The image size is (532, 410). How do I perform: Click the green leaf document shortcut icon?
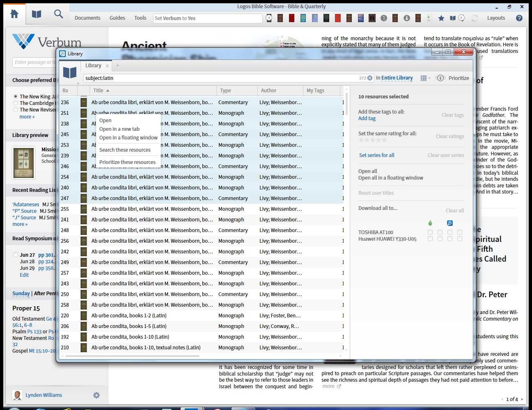pos(429,18)
